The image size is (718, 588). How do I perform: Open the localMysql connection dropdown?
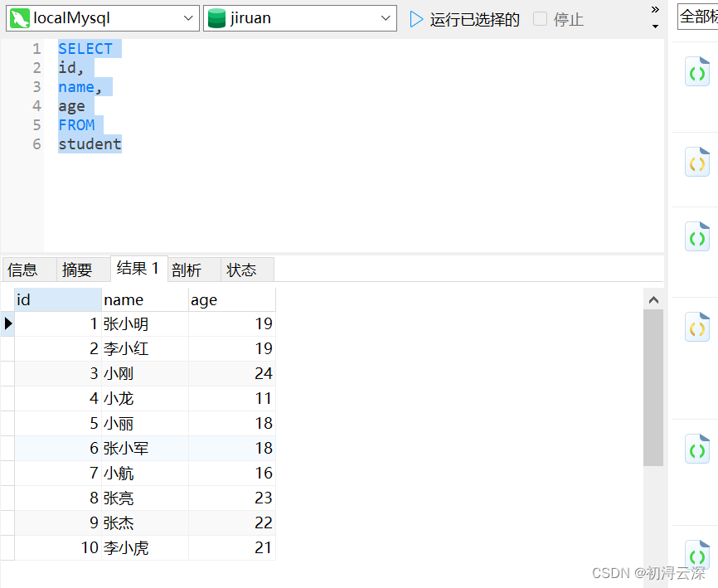pyautogui.click(x=103, y=18)
